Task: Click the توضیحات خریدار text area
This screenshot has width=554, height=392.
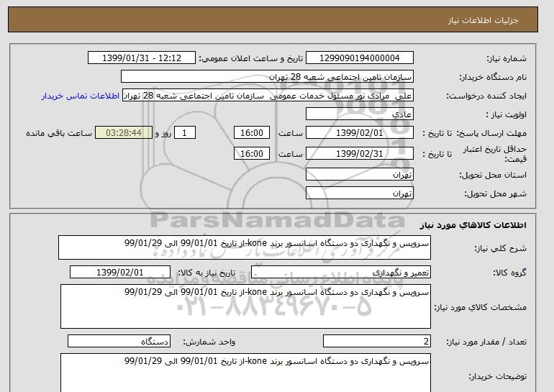Action: (x=245, y=373)
